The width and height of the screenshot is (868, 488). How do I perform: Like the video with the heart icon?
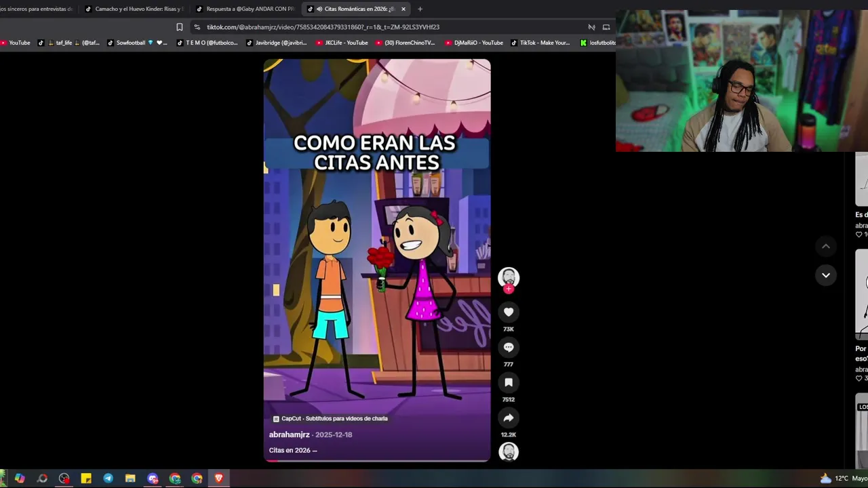point(509,312)
